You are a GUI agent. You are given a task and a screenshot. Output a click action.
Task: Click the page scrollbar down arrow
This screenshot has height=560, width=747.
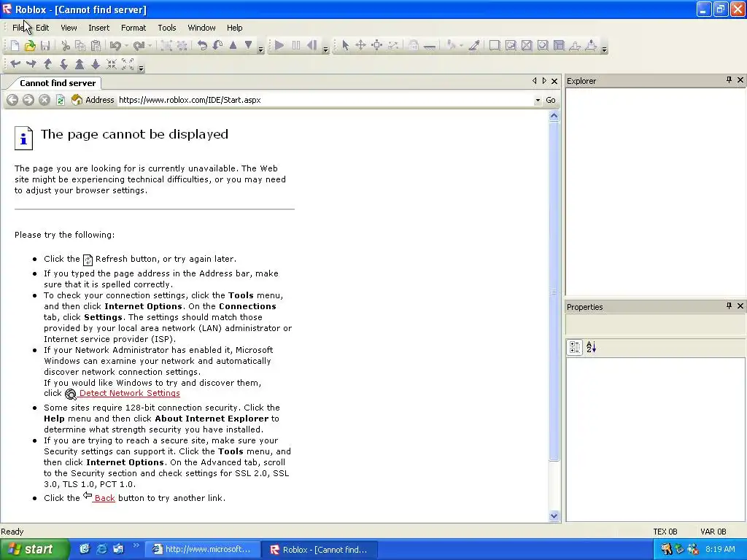point(554,516)
